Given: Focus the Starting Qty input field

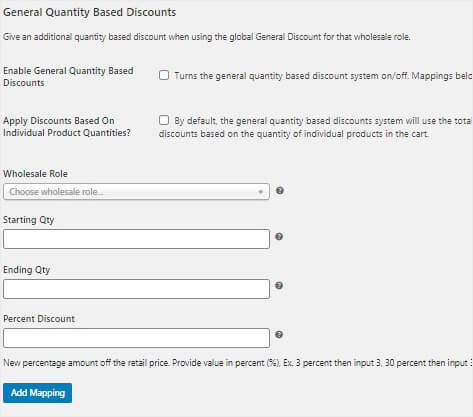Looking at the screenshot, I should (136, 239).
